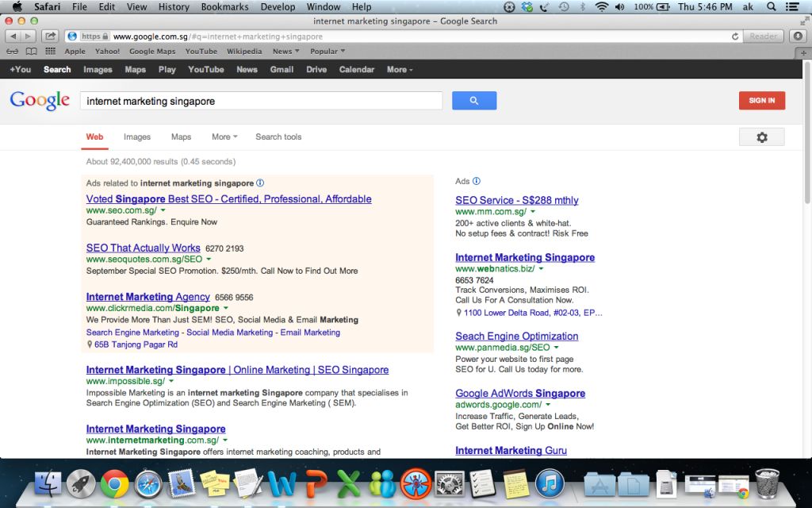Open Seach Engine Optimization ad link

517,336
